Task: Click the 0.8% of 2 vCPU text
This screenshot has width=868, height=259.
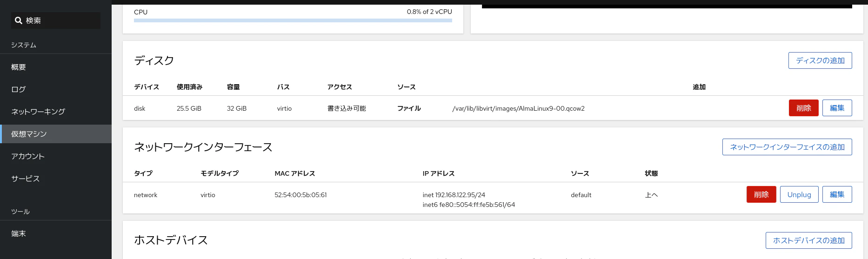Action: (429, 12)
